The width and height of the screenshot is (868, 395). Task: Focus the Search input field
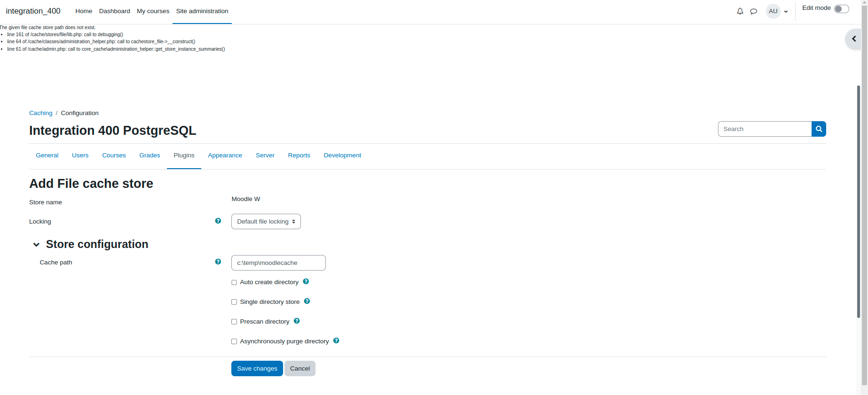tap(765, 129)
